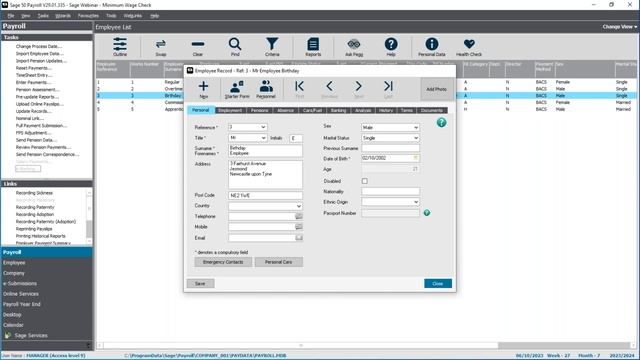The image size is (640, 360).
Task: Open the Reference dropdown
Action: pos(263,127)
